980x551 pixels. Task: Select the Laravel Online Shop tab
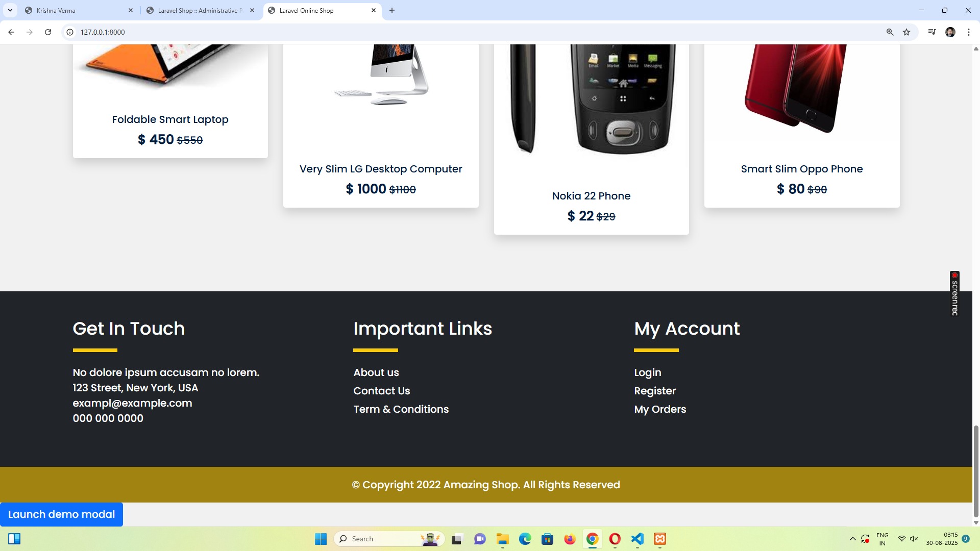(322, 10)
